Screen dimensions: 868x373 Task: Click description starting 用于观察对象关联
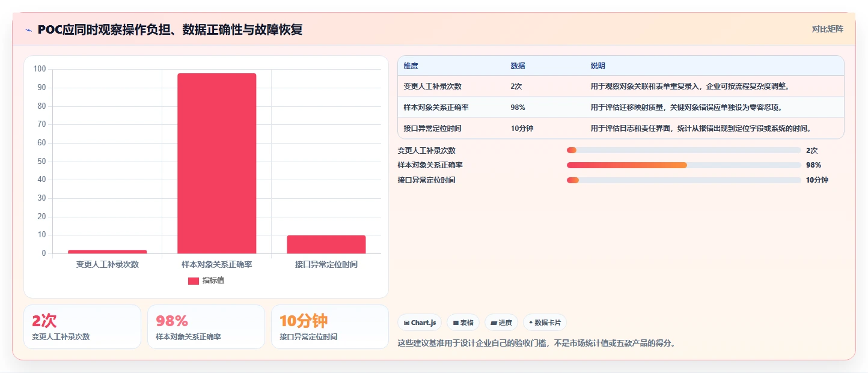coord(689,86)
